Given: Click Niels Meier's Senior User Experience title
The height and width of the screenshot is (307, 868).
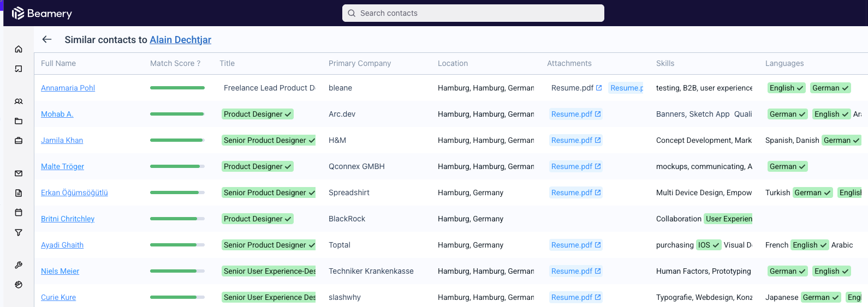Looking at the screenshot, I should tap(269, 271).
